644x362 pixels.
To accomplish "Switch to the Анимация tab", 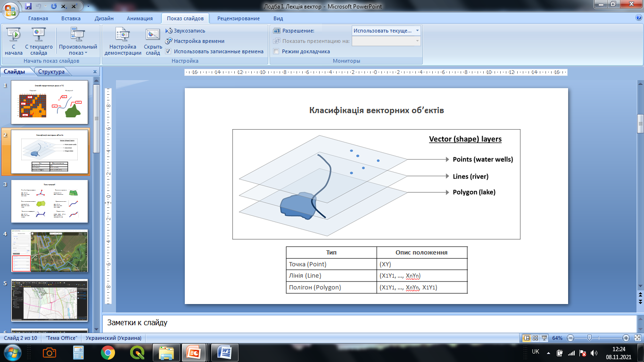I will [x=140, y=18].
